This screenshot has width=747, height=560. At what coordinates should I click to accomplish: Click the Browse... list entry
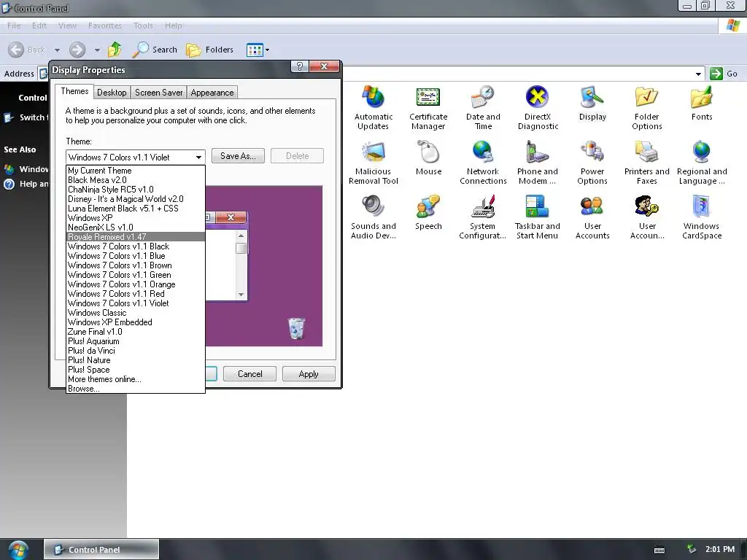click(135, 389)
